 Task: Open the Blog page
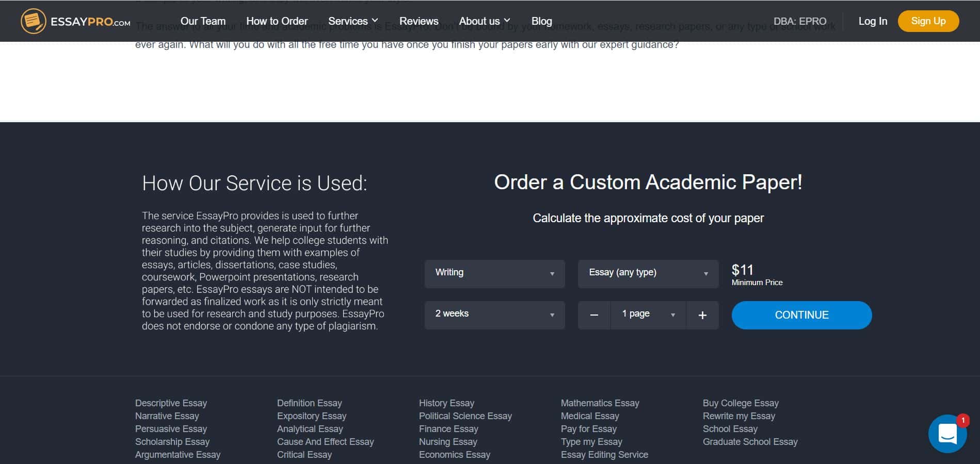tap(542, 21)
